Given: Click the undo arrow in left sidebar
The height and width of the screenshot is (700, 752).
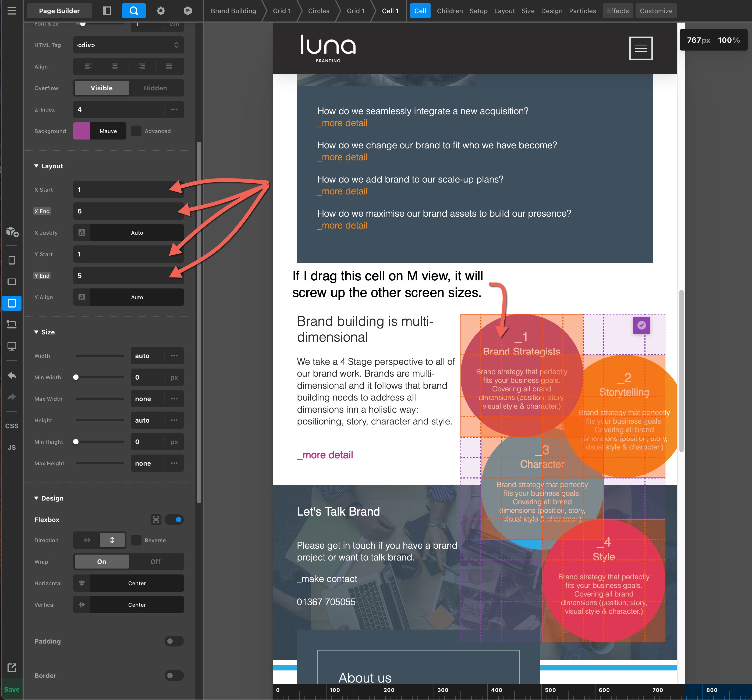Looking at the screenshot, I should click(12, 375).
